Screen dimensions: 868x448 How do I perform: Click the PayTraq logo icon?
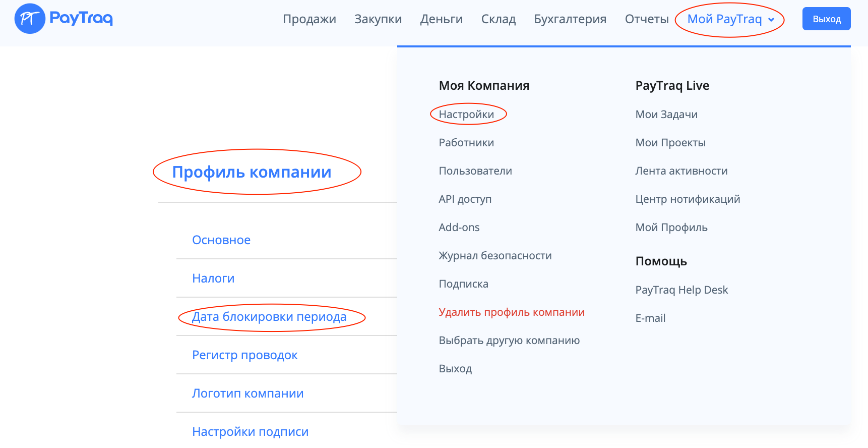30,19
